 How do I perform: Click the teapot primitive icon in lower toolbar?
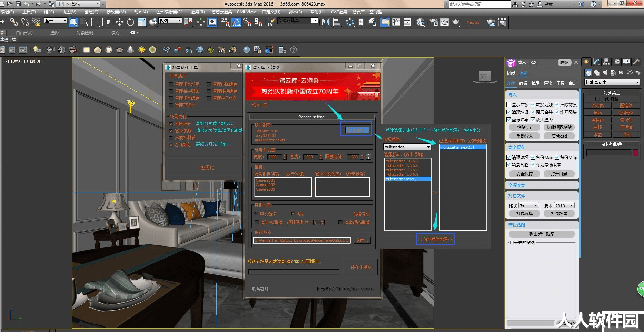tap(120, 50)
